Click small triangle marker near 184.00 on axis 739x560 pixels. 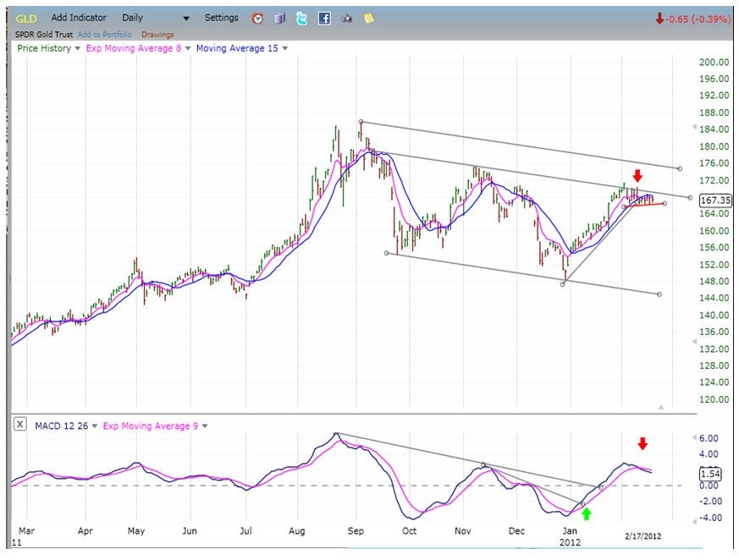coord(694,127)
